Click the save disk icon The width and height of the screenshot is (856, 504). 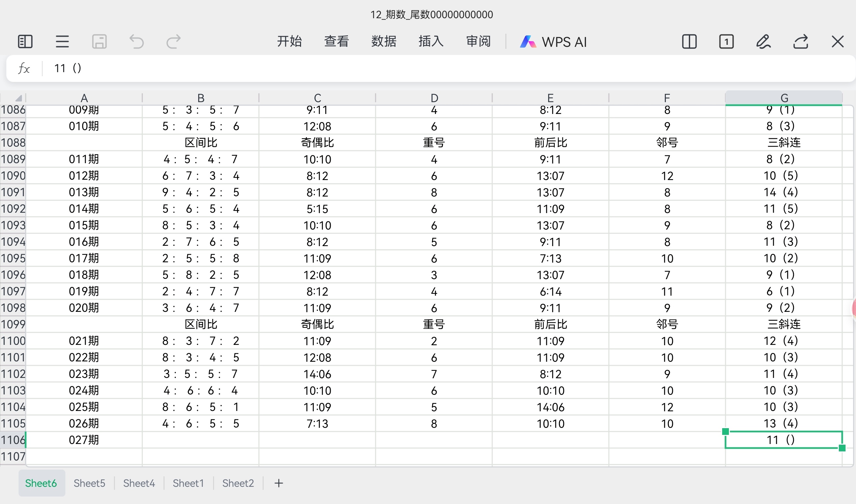pos(99,41)
